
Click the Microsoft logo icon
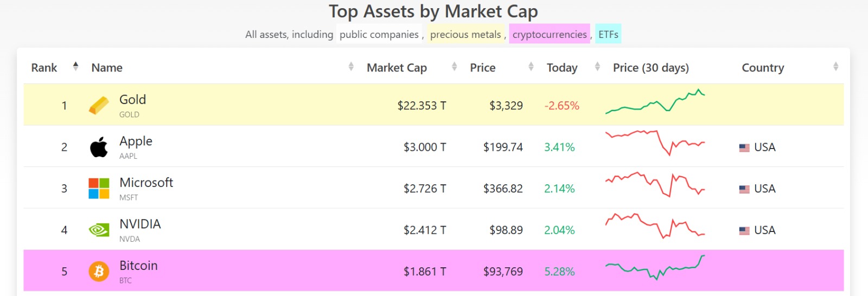coord(99,189)
